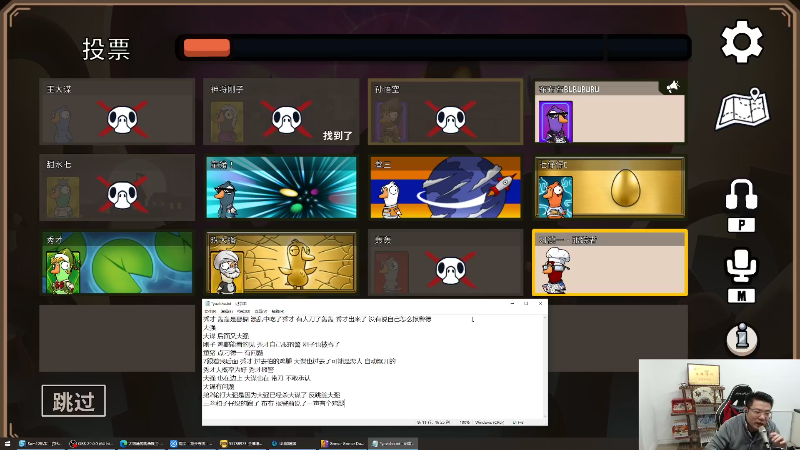Vote for the highlighted chef-hat player card
This screenshot has height=450, width=800.
(610, 263)
